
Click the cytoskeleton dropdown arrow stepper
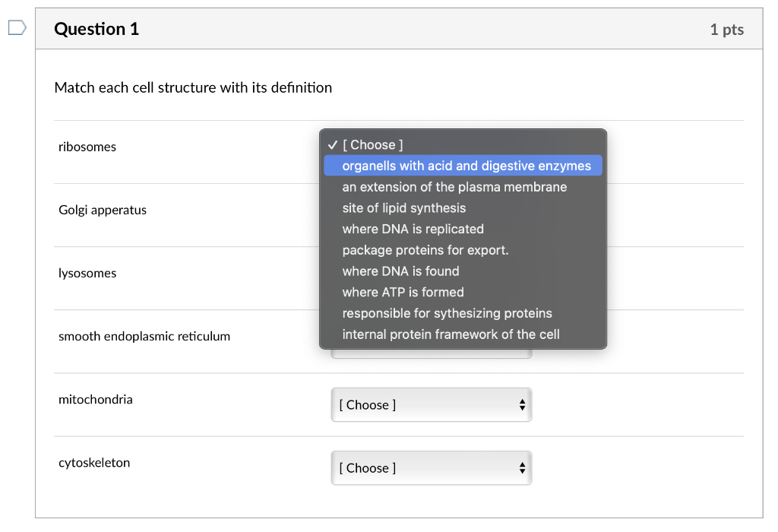[522, 468]
